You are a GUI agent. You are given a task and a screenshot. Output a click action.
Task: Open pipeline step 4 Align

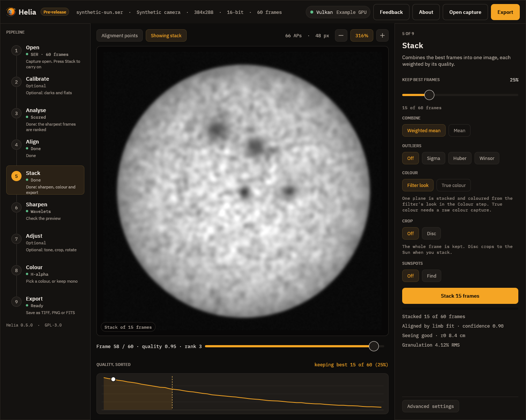tap(45, 148)
